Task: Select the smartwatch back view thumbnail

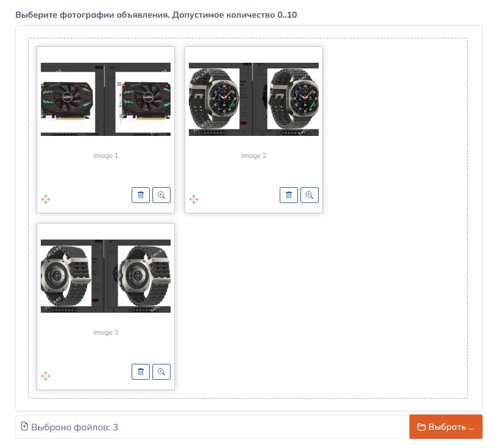Action: click(105, 276)
